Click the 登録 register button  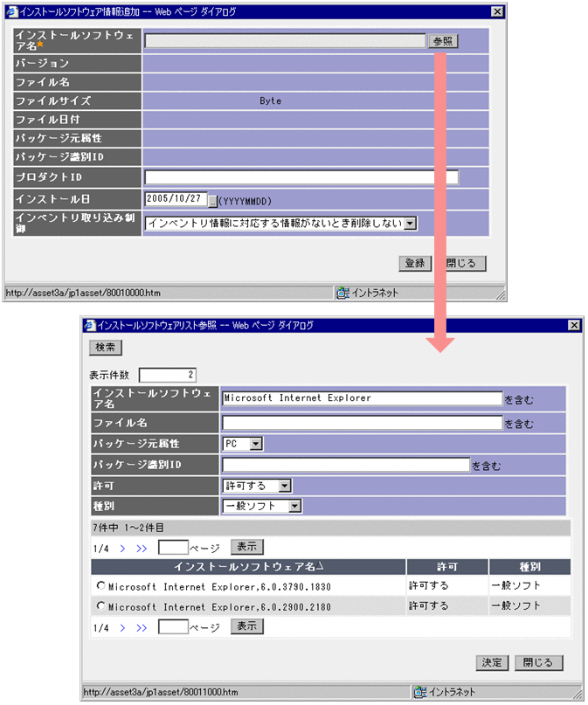[415, 263]
